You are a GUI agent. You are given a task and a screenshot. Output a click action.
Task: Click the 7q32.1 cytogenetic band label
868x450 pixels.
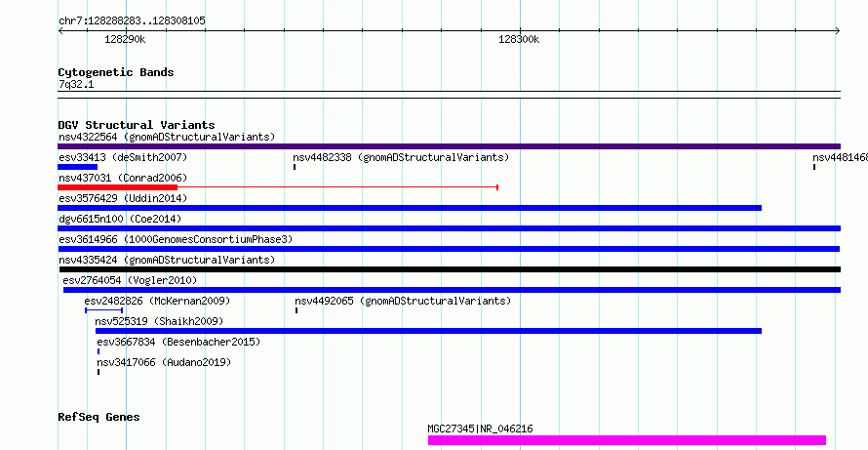75,84
